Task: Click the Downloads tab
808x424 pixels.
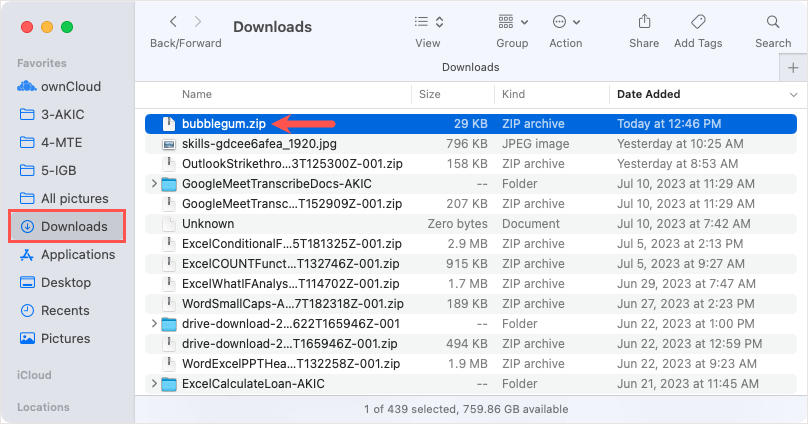Action: click(470, 67)
